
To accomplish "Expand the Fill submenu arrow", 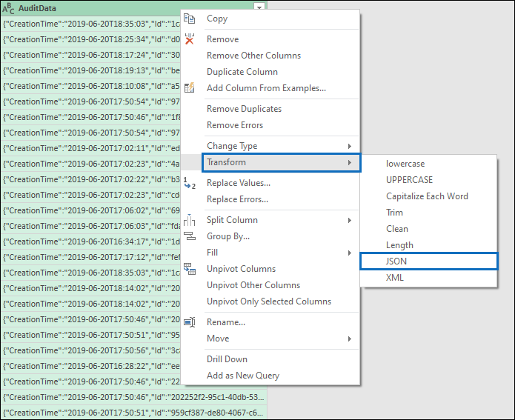I will click(350, 253).
